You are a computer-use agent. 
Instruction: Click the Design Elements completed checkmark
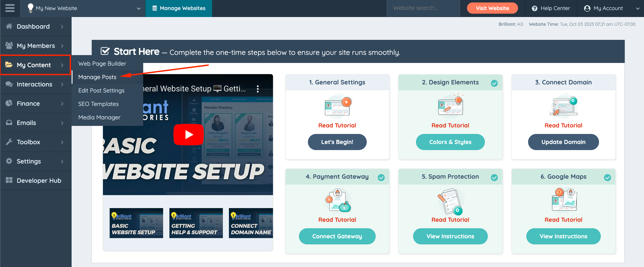(x=494, y=83)
